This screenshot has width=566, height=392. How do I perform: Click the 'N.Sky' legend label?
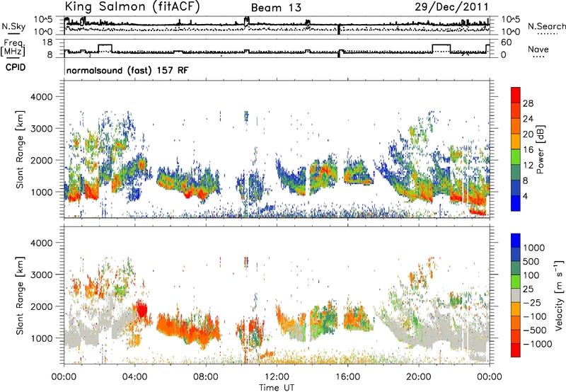pyautogui.click(x=13, y=26)
